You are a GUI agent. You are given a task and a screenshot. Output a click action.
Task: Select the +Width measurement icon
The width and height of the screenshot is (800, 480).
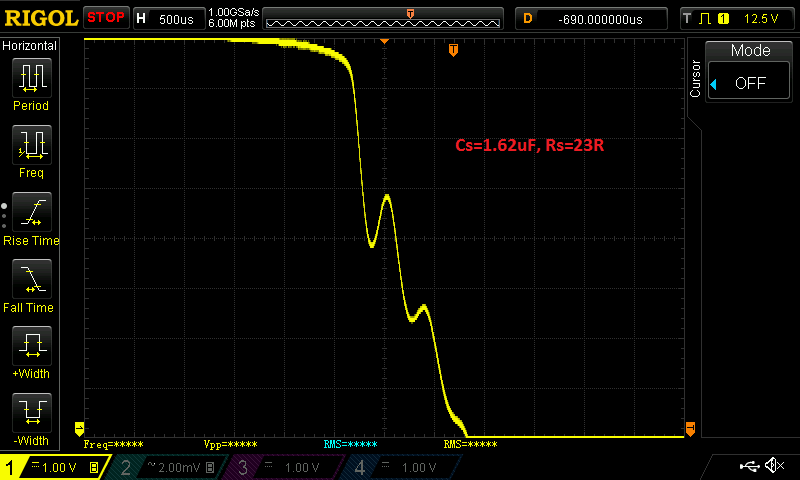point(32,346)
